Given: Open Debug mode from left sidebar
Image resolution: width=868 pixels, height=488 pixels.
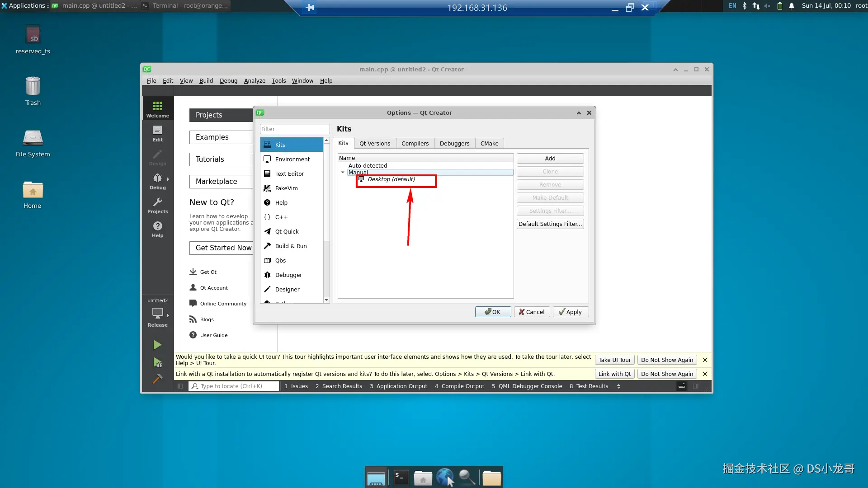Looking at the screenshot, I should coord(157,181).
